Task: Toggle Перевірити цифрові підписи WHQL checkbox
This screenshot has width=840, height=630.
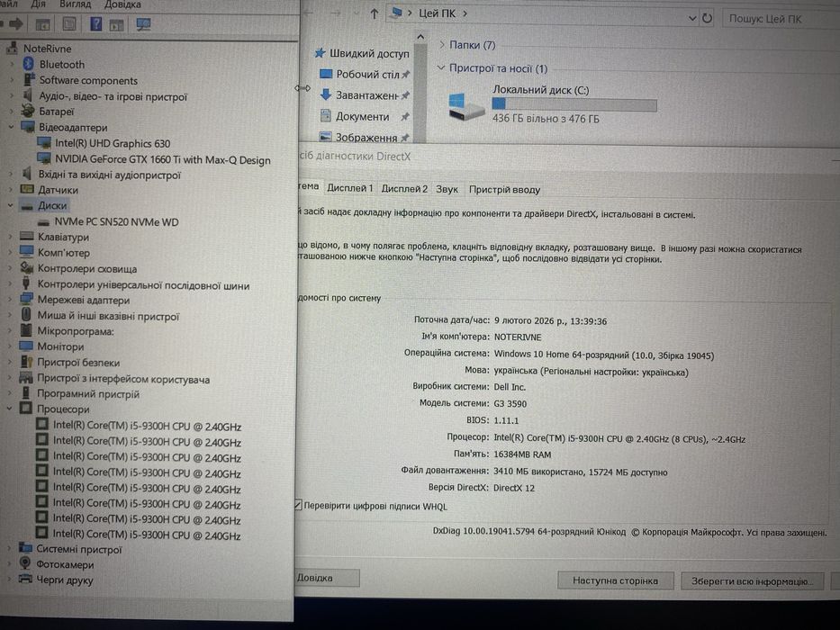Action: pos(298,505)
